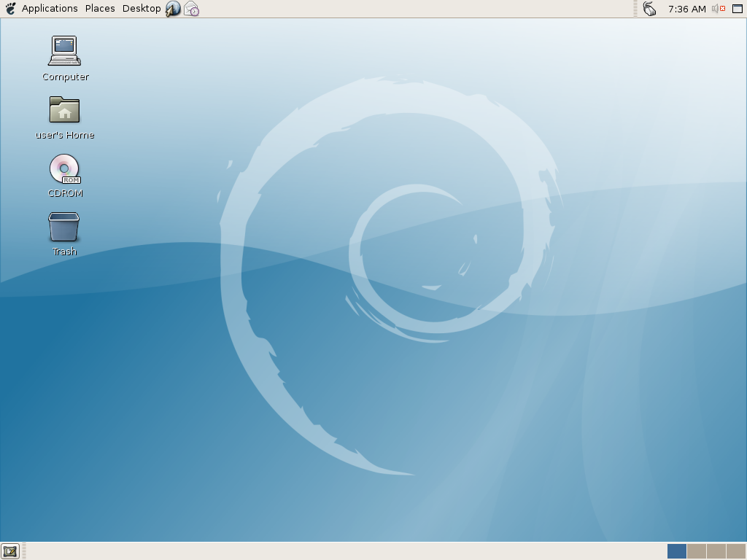Open the Places menu
This screenshot has height=560, width=747.
click(100, 9)
